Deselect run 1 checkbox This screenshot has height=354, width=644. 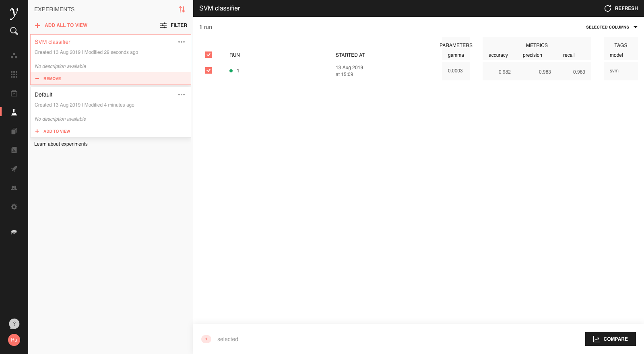(x=208, y=70)
